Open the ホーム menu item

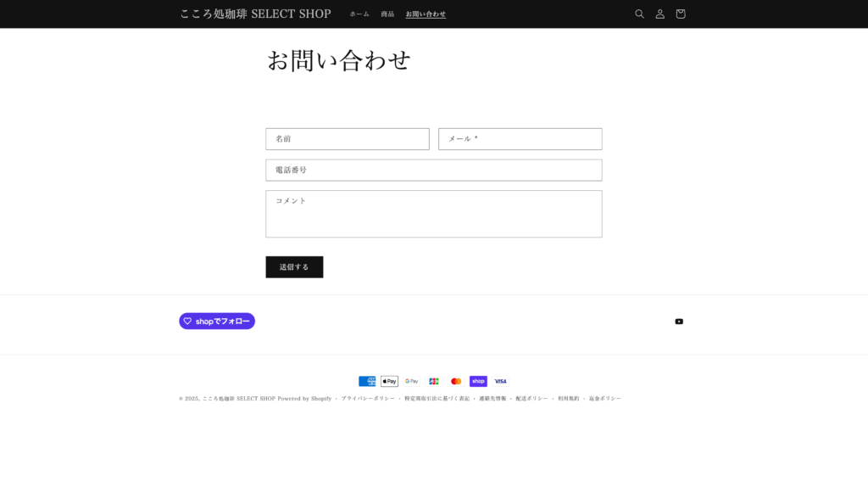(x=359, y=14)
